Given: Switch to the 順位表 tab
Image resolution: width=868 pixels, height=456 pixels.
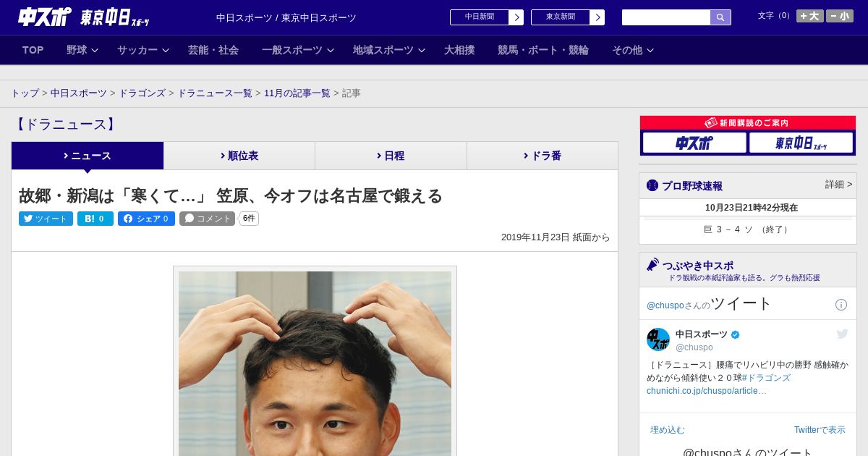Looking at the screenshot, I should pos(239,156).
